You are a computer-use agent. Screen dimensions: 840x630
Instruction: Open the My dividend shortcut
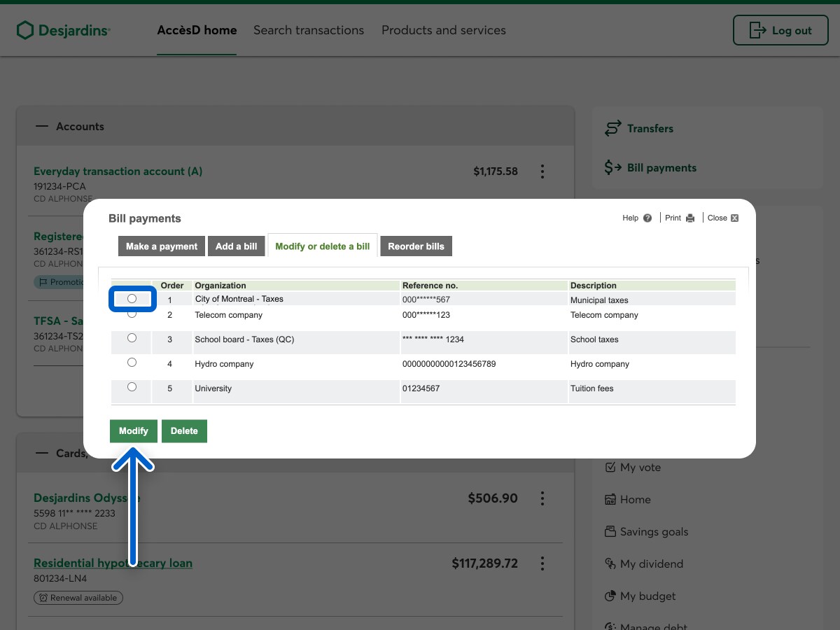point(651,564)
